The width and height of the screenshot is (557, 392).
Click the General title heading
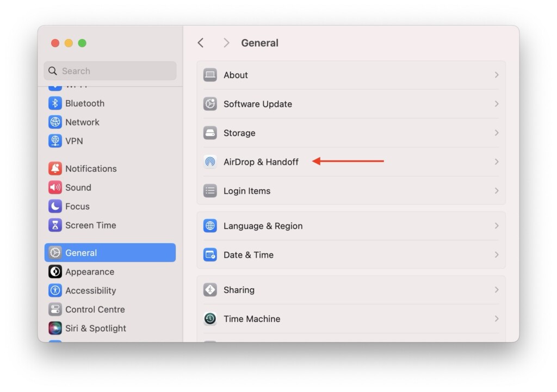pyautogui.click(x=259, y=43)
